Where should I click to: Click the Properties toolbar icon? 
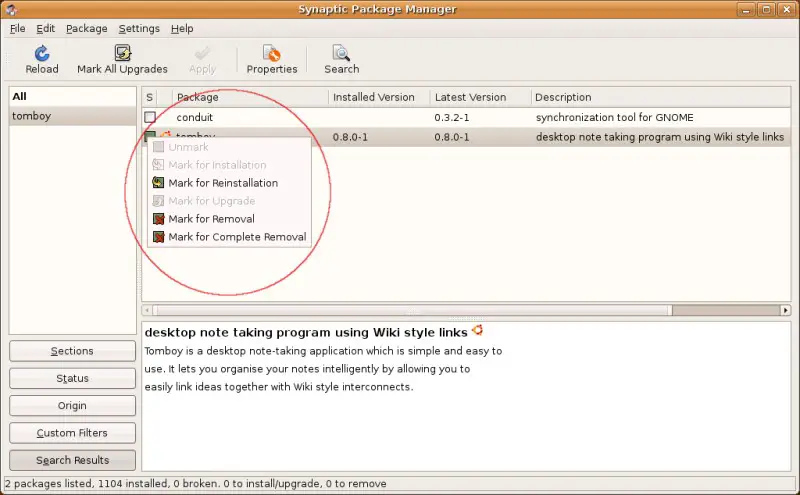click(271, 53)
